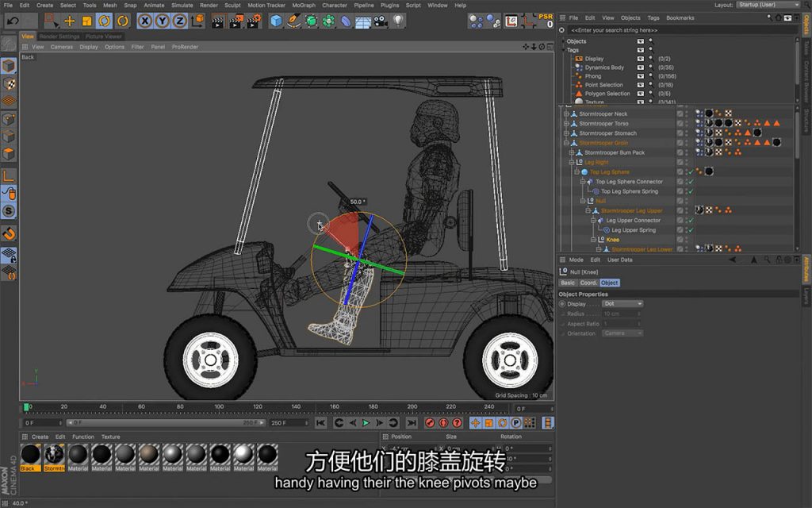Add a Cube primitive object
812x508 pixels.
(276, 21)
